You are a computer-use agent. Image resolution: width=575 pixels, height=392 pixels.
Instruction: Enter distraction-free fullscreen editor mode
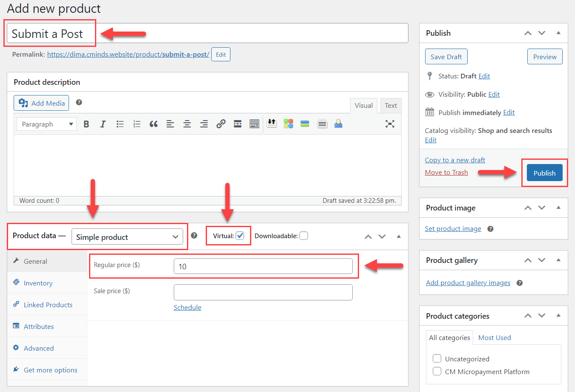point(390,124)
